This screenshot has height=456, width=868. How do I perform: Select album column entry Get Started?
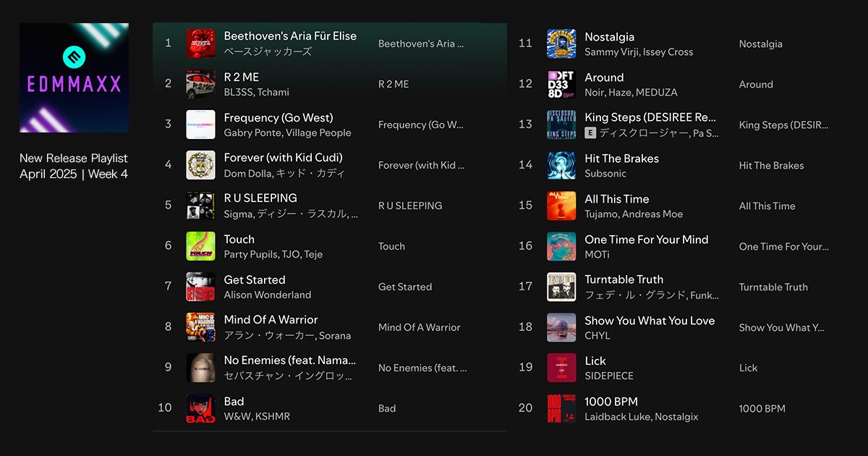point(405,287)
